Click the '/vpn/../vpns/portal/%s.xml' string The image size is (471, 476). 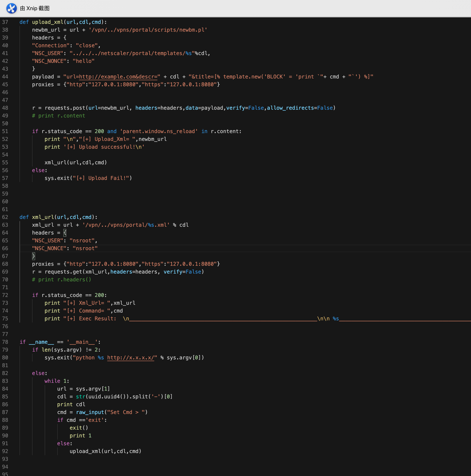point(126,225)
